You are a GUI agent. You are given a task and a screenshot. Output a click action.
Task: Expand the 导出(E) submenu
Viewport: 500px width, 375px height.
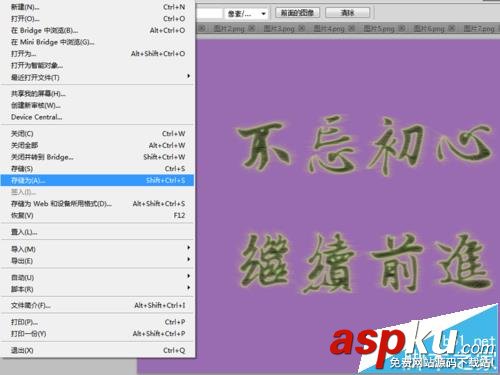[97, 260]
